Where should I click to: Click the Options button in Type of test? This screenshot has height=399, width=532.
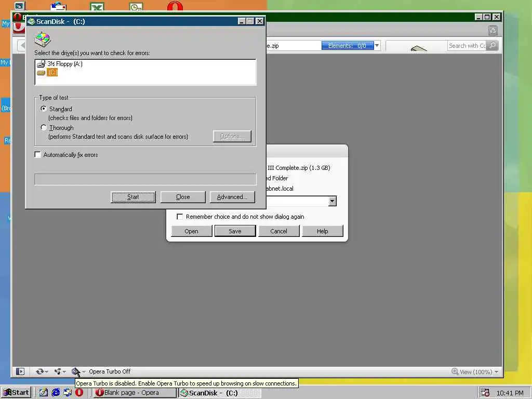coord(232,136)
